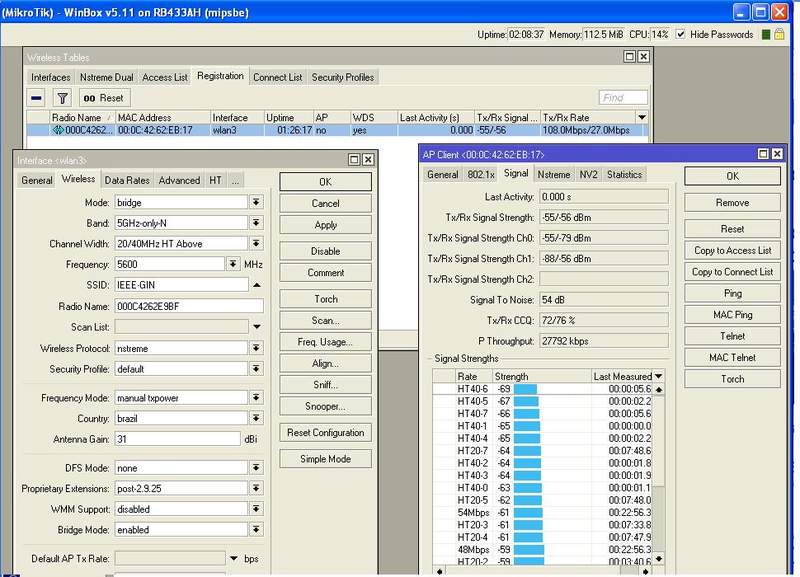
Task: Open the Frequency Mode dropdown
Action: tap(256, 397)
